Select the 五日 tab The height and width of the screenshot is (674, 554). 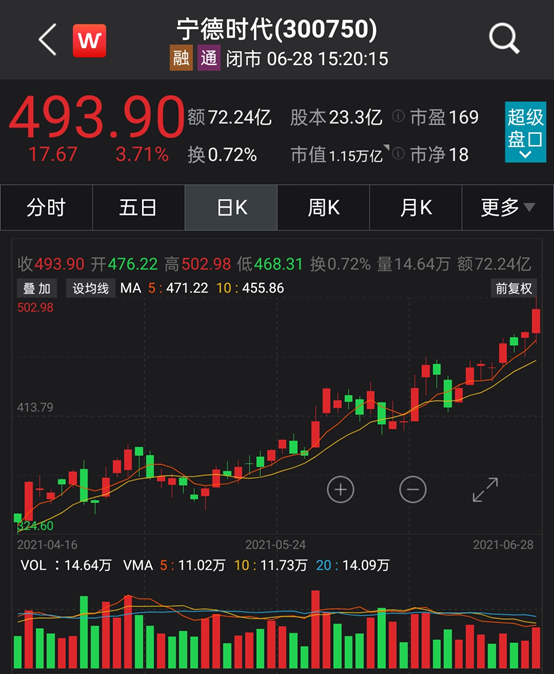138,208
